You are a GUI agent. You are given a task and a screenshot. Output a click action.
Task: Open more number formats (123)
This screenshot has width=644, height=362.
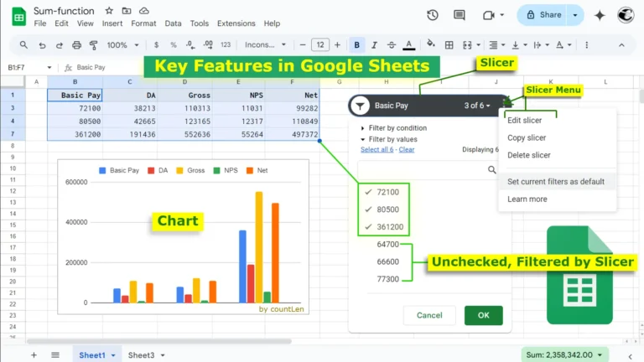(226, 45)
